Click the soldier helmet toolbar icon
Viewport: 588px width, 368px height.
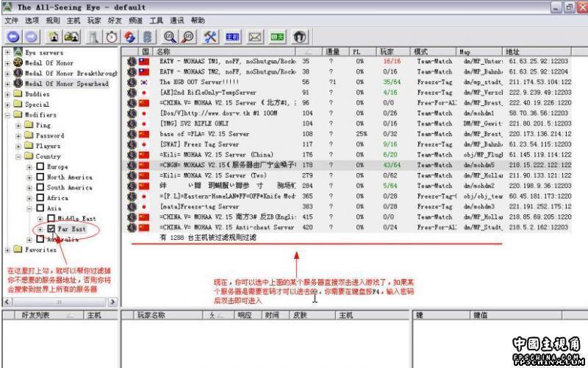(x=300, y=37)
